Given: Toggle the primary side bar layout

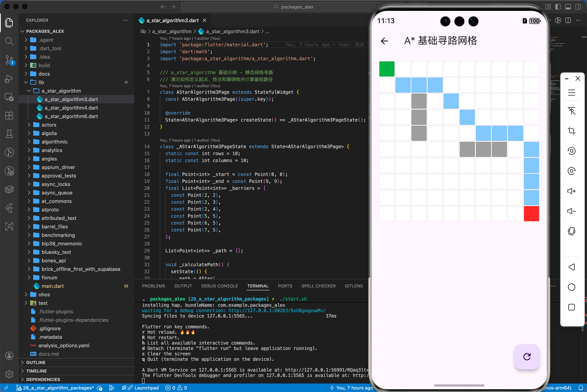Looking at the screenshot, I should [x=558, y=7].
